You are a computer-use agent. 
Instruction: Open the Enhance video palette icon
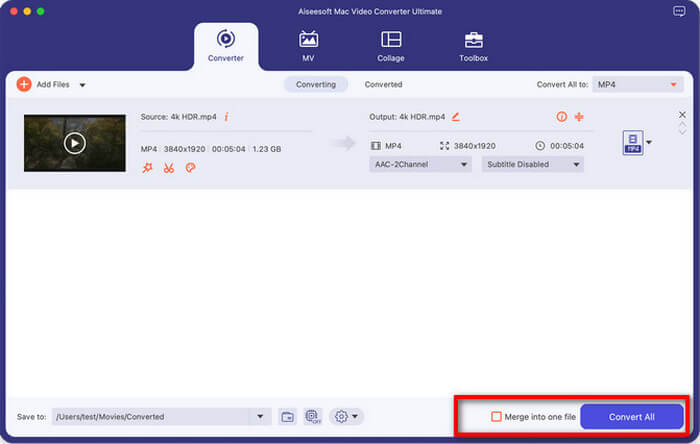[190, 168]
